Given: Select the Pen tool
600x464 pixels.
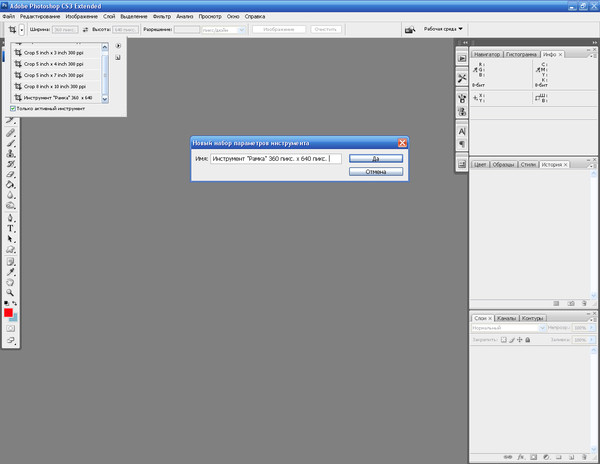Looking at the screenshot, I should pos(10,218).
